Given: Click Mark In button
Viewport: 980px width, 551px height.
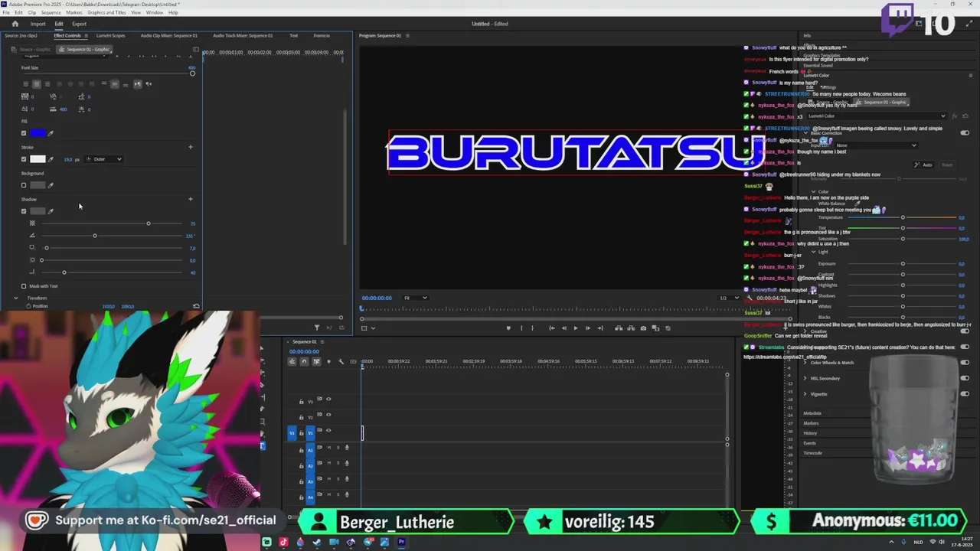Looking at the screenshot, I should pyautogui.click(x=521, y=328).
